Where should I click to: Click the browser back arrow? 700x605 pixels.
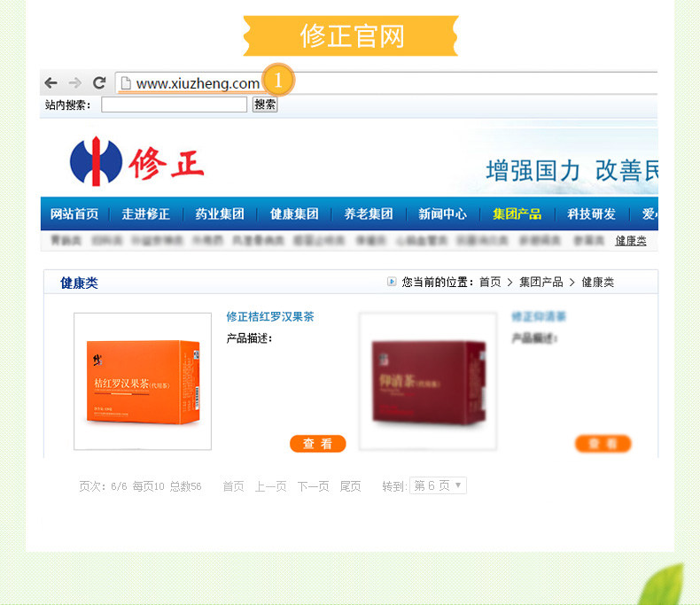(51, 83)
